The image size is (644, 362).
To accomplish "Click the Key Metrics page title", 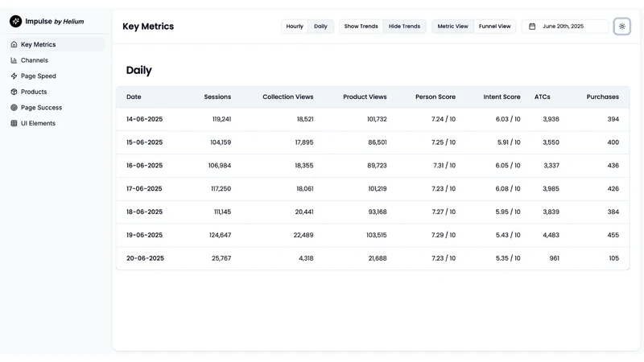I will coord(148,27).
